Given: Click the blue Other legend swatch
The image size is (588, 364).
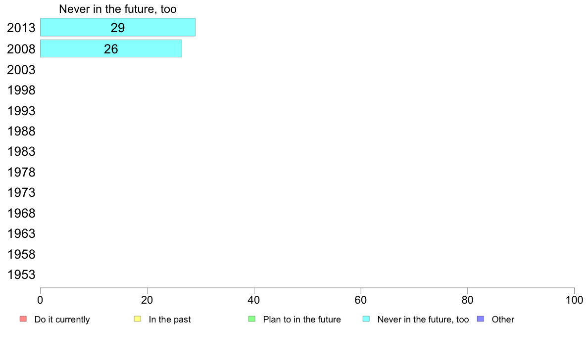Looking at the screenshot, I should pyautogui.click(x=481, y=319).
